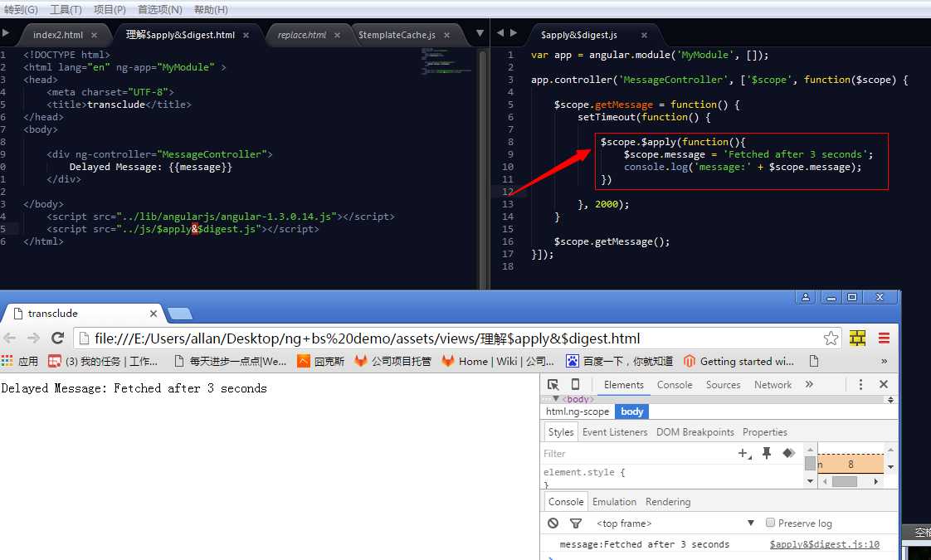Switch to the $templateCache.js tab
The height and width of the screenshot is (560, 931).
[x=397, y=35]
